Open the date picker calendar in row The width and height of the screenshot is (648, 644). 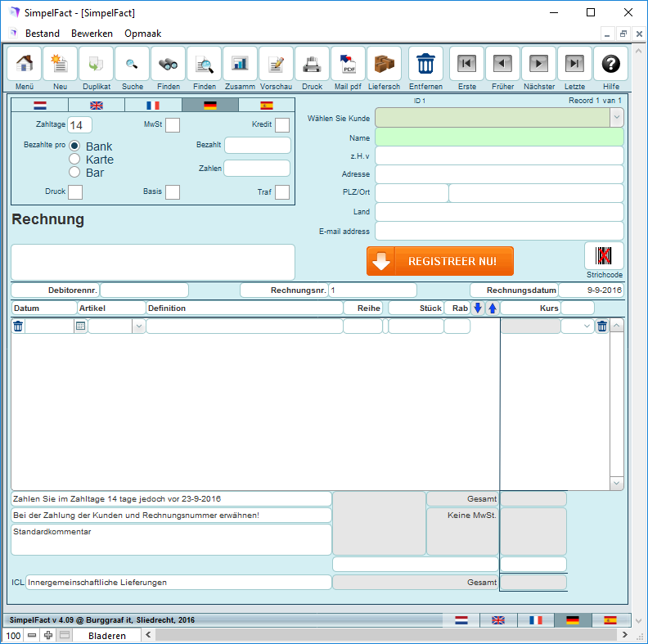tap(80, 327)
